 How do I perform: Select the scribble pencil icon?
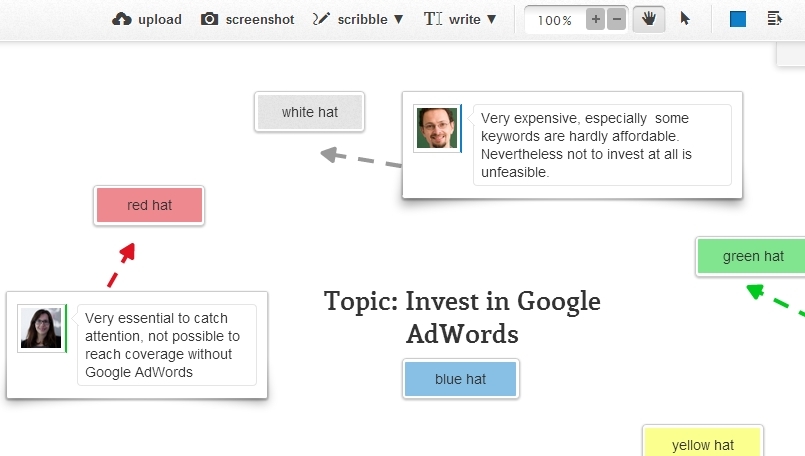[x=321, y=20]
